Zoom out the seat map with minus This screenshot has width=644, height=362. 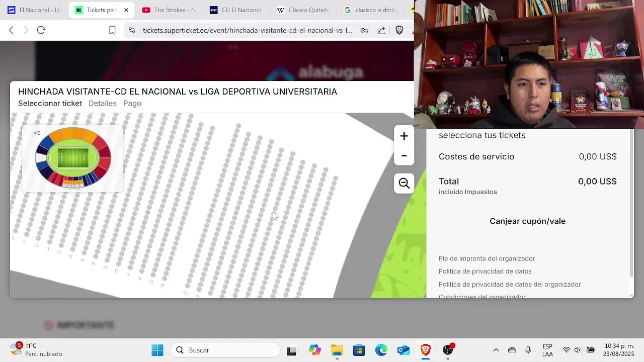(404, 156)
